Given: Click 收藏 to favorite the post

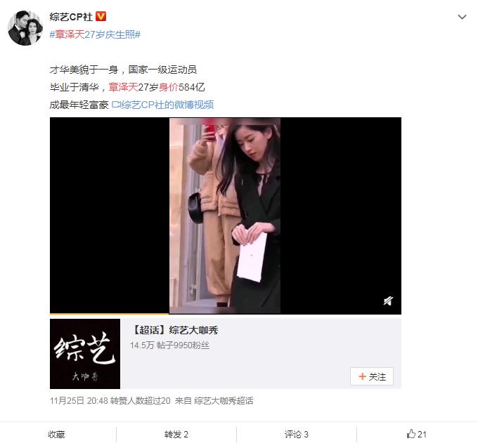Looking at the screenshot, I should [x=56, y=434].
